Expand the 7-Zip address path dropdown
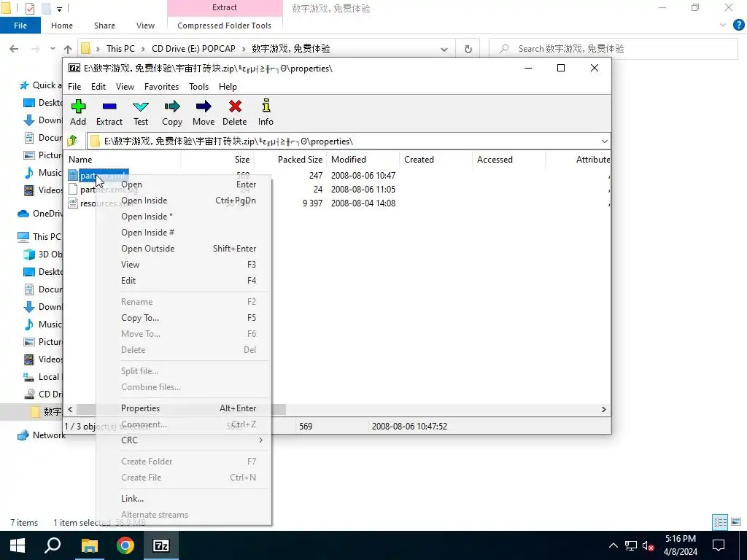The height and width of the screenshot is (560, 747). tap(604, 141)
